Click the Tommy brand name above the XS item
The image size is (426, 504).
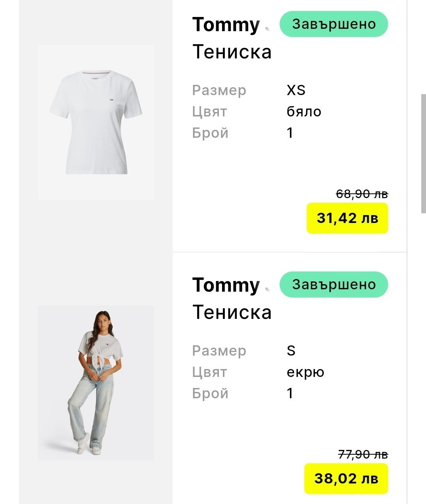pyautogui.click(x=226, y=24)
